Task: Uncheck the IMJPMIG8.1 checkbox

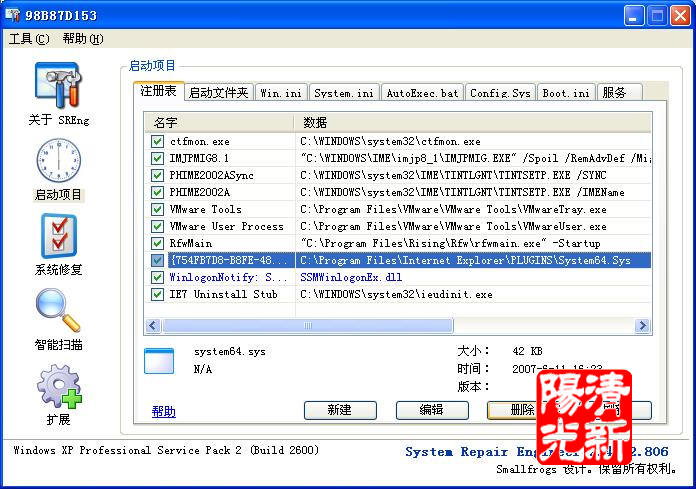Action: (157, 158)
